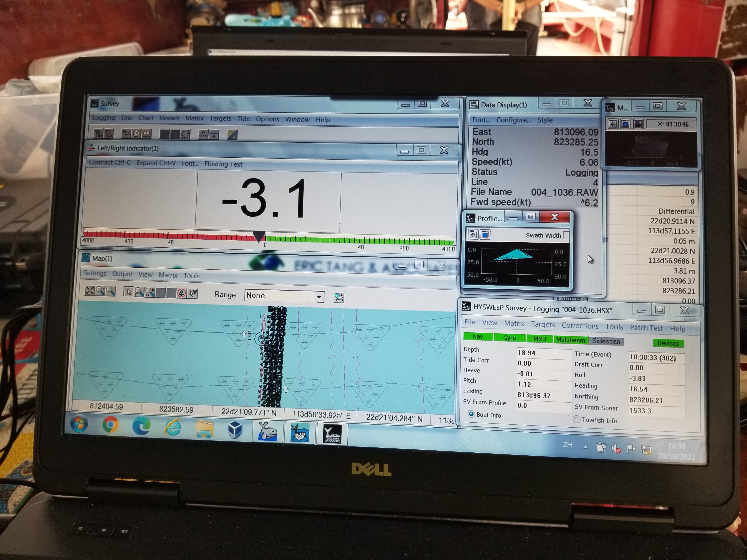Image resolution: width=747 pixels, height=560 pixels.
Task: Select the zoom window tool in Map toolbar
Action: click(x=139, y=292)
